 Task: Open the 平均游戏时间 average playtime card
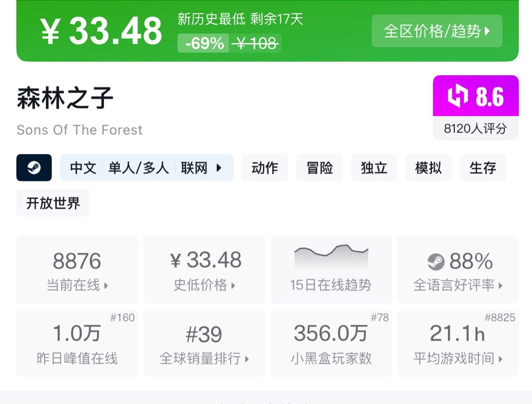tap(458, 343)
